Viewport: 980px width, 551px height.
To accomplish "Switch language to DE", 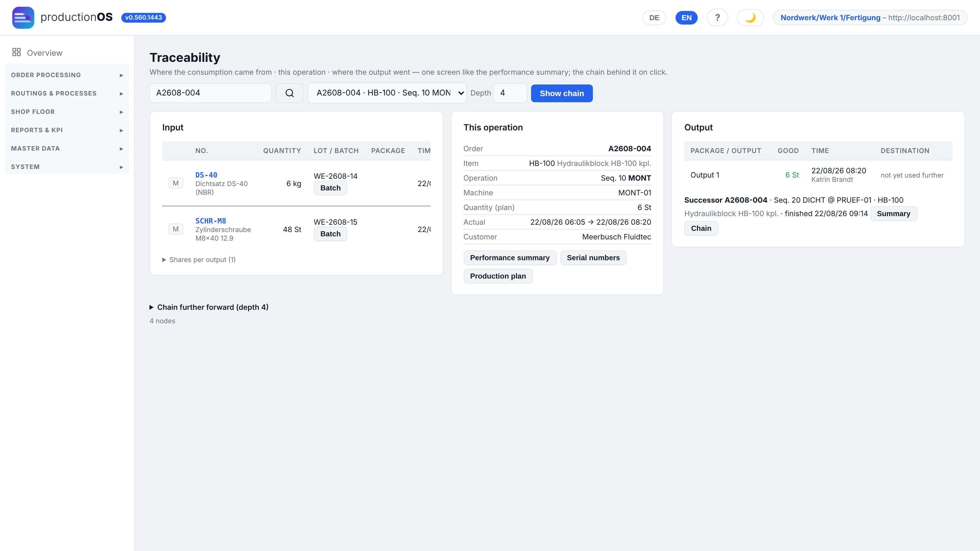I will (x=654, y=17).
